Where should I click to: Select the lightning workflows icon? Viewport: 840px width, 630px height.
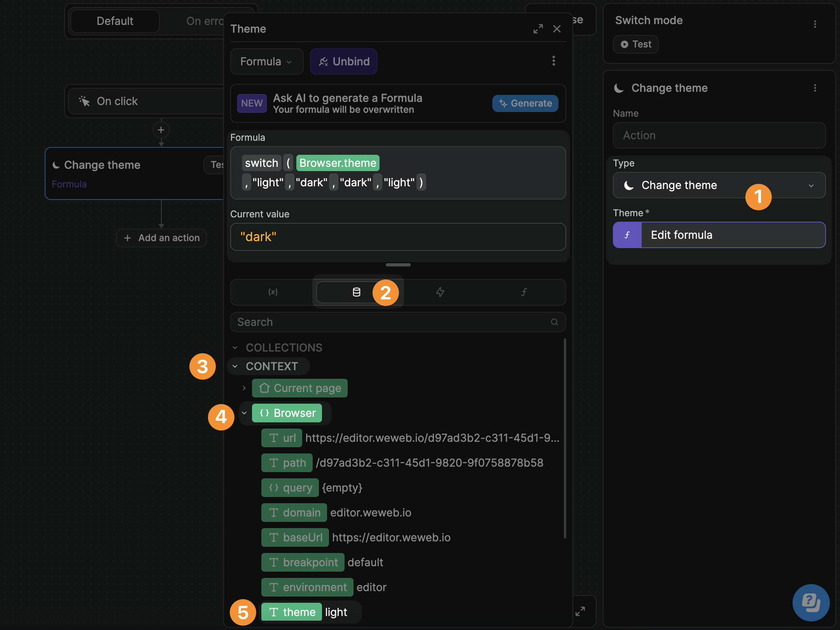440,292
